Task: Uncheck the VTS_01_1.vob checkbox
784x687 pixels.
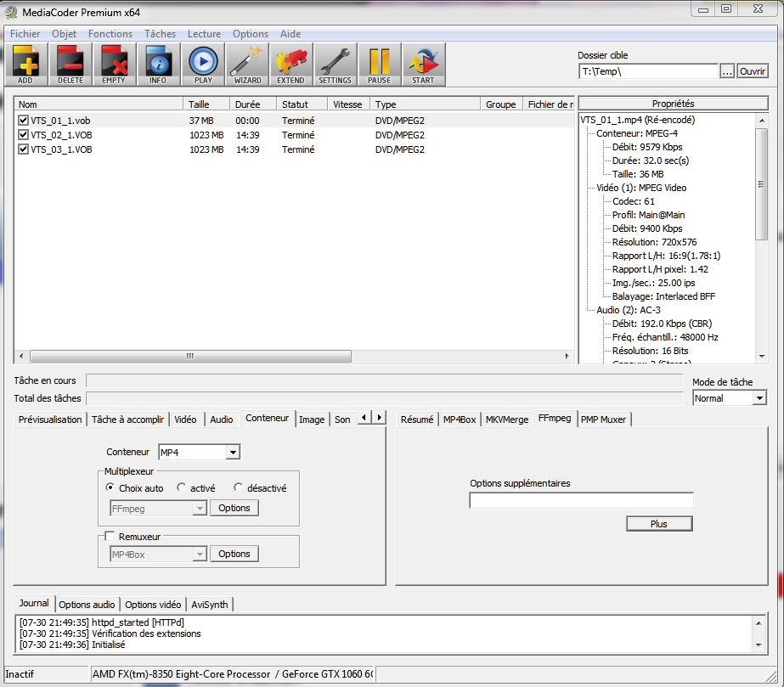Action: point(23,121)
